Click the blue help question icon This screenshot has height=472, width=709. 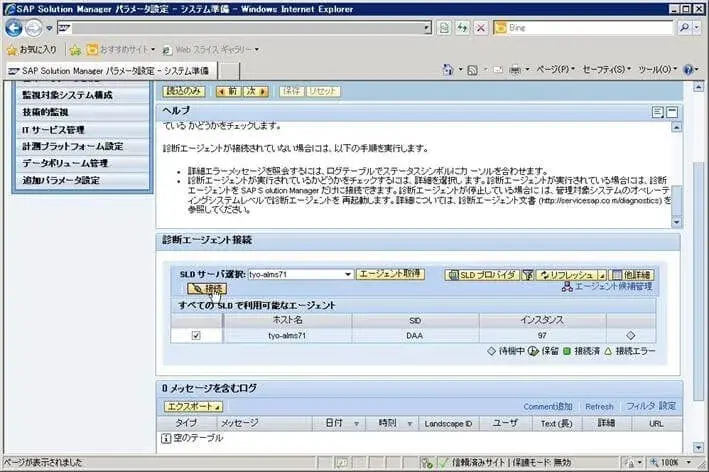coord(688,70)
